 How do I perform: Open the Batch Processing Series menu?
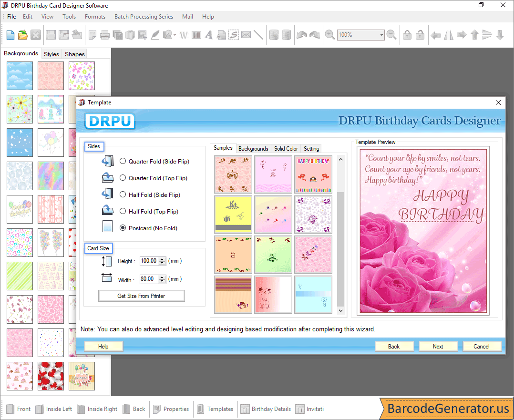click(144, 16)
